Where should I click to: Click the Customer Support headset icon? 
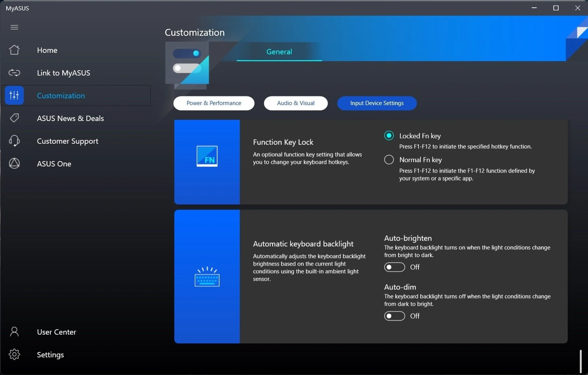coord(14,141)
